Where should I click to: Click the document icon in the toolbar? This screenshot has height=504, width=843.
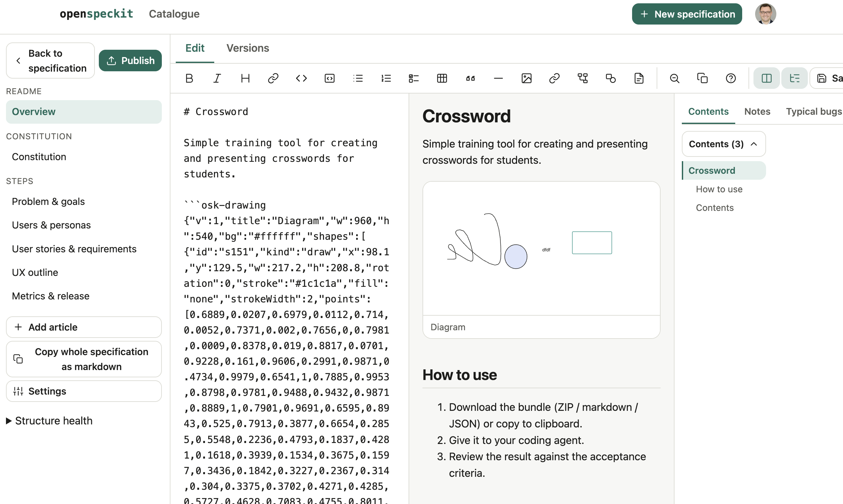point(639,79)
